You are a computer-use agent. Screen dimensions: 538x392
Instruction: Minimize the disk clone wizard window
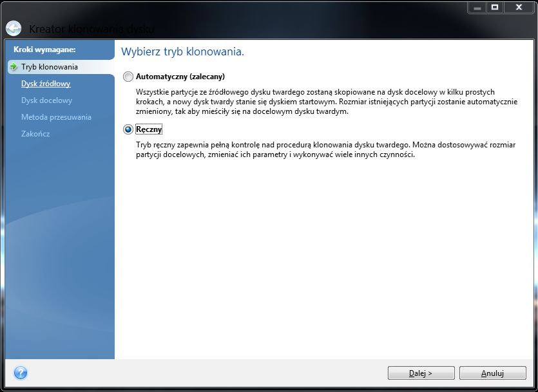click(477, 8)
